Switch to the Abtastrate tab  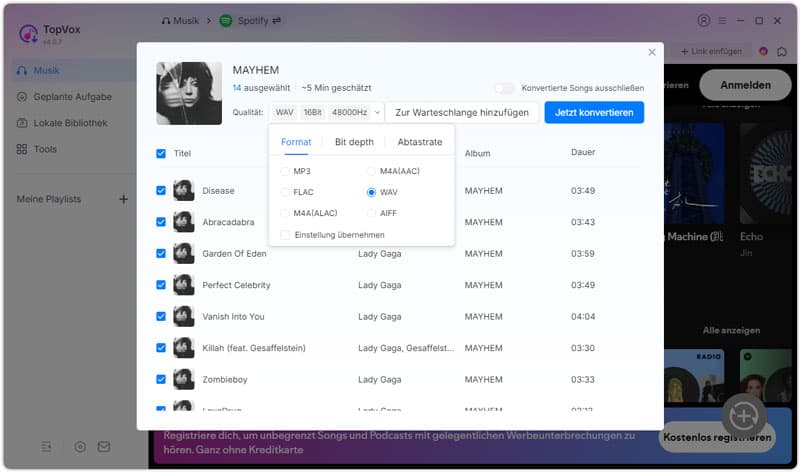tap(420, 142)
